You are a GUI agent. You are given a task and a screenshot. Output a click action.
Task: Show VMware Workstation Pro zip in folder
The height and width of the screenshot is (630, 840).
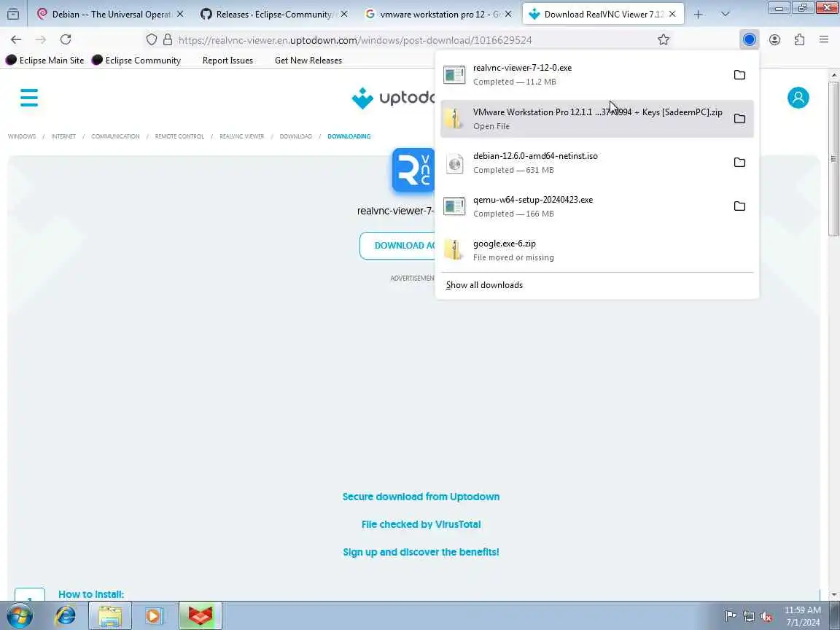[739, 119]
